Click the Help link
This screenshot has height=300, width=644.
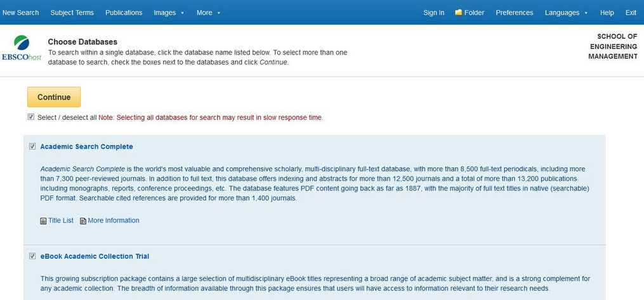click(x=607, y=13)
